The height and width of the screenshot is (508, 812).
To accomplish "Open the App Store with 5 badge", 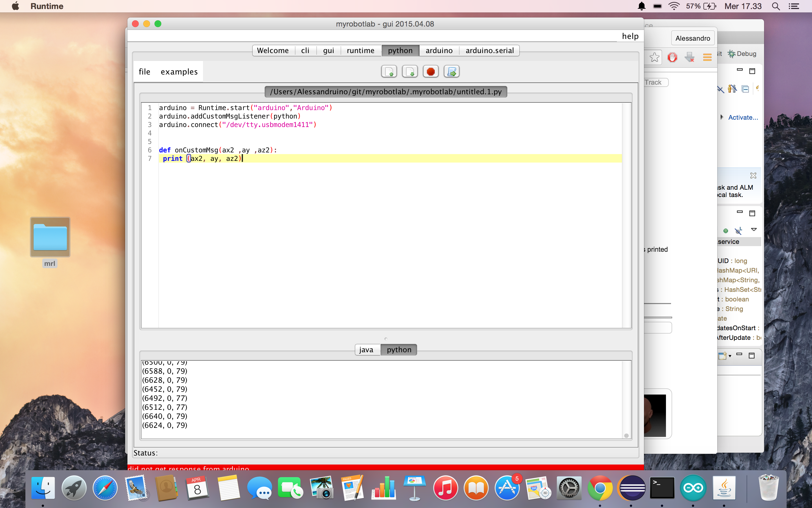I will (507, 487).
